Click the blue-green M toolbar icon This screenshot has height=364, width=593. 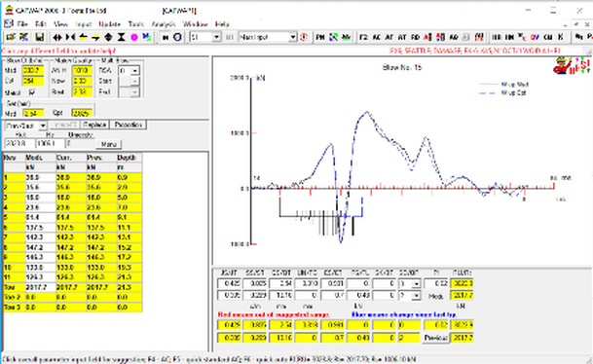[147, 37]
